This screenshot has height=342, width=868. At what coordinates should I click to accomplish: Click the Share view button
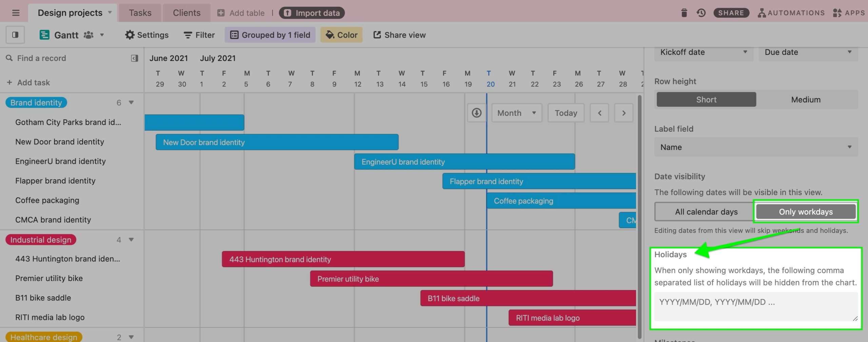coord(399,35)
